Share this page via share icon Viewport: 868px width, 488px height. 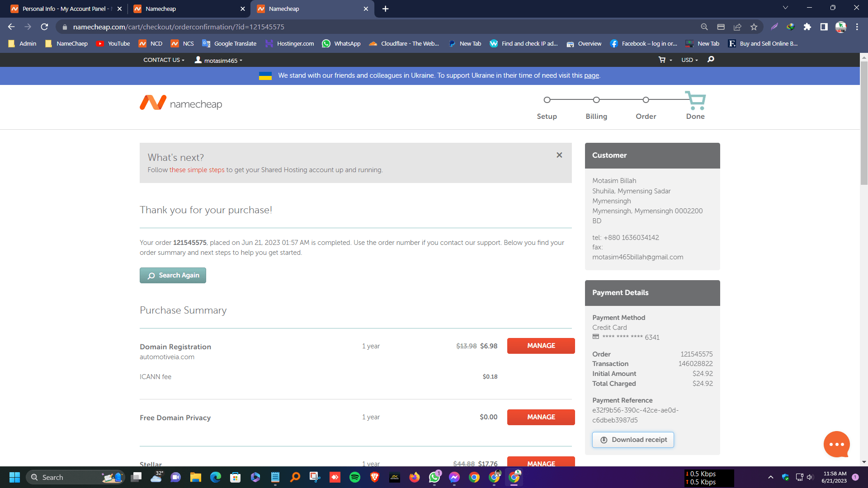[737, 27]
